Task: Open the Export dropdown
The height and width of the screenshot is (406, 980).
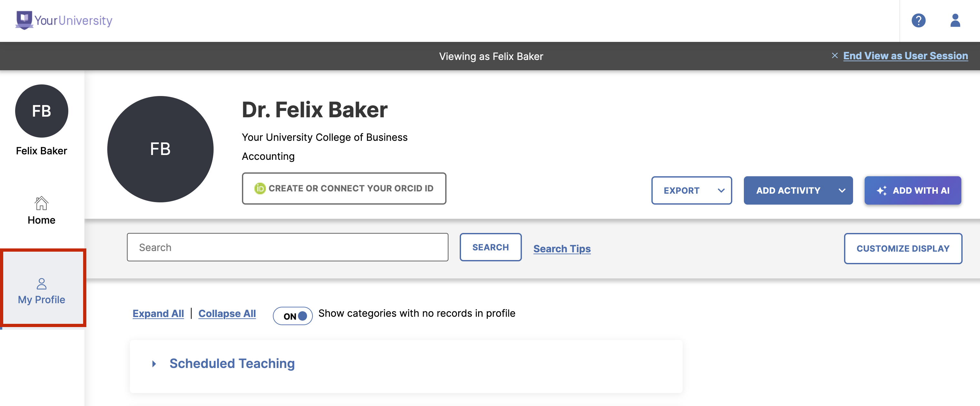Action: 691,190
